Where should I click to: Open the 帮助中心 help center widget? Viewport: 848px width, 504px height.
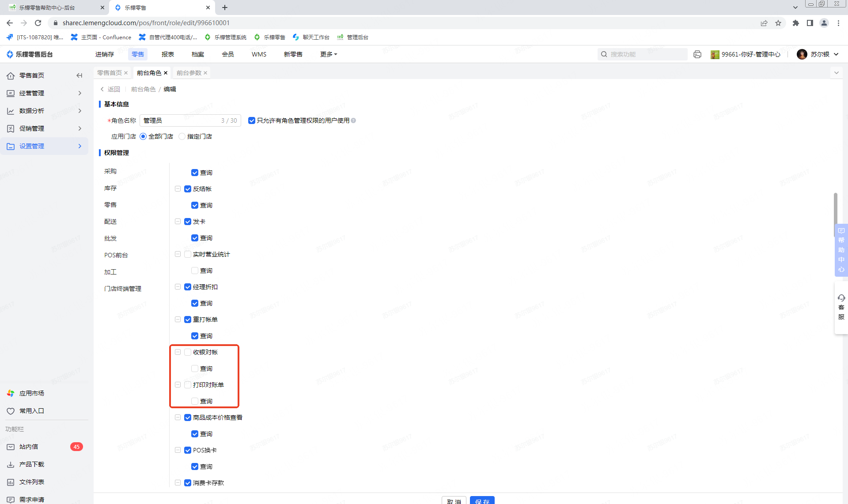(x=841, y=250)
